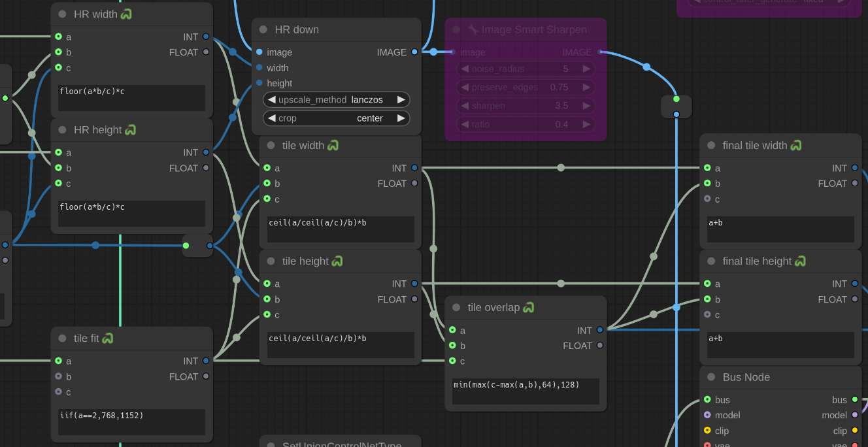This screenshot has width=868, height=447.
Task: Collapse the tile width node via its dot
Action: [x=271, y=146]
